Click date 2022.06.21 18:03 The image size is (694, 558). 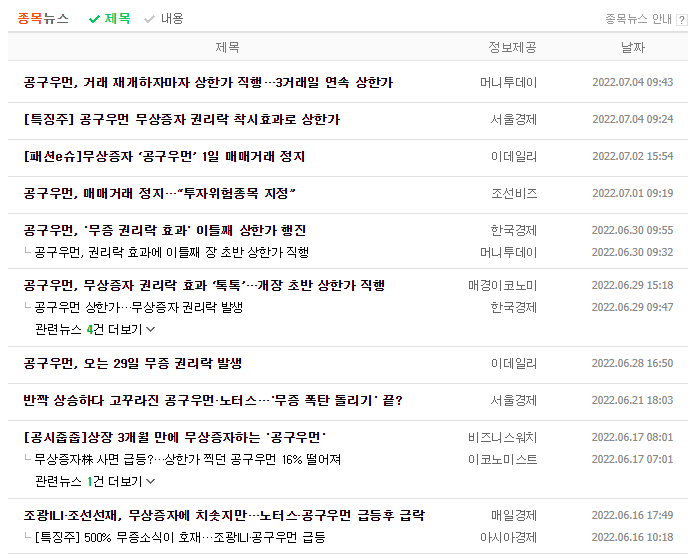(x=633, y=400)
